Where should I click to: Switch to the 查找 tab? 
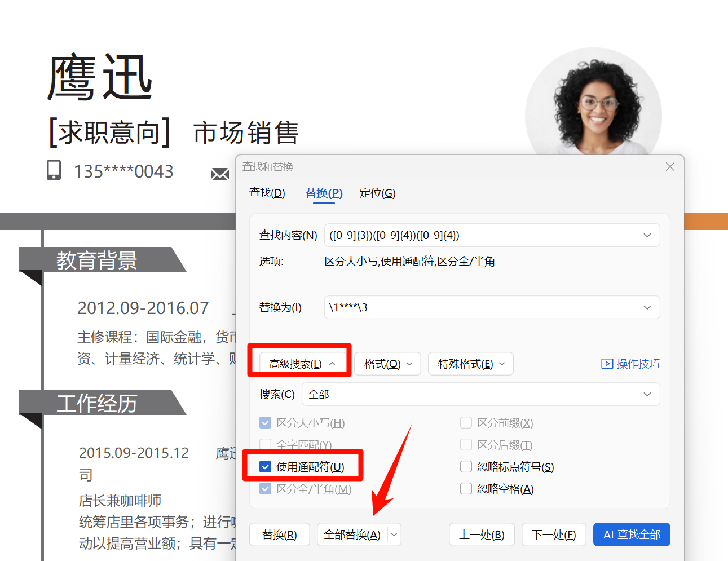click(266, 193)
